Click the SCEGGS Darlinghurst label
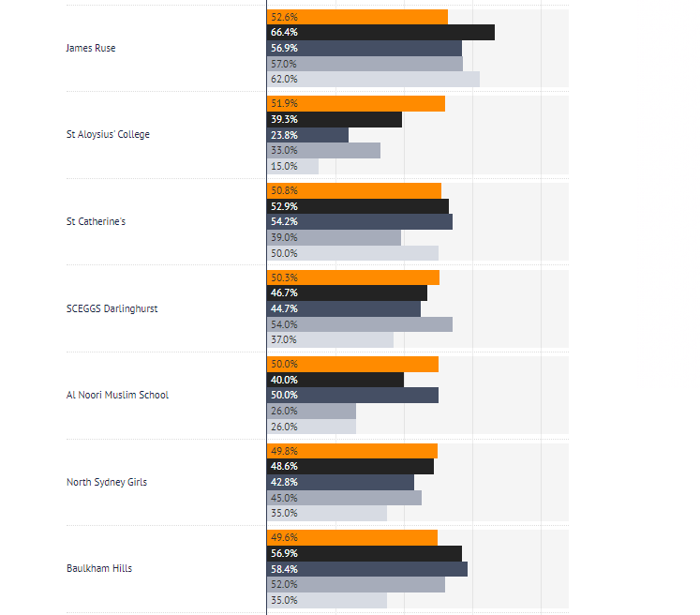The height and width of the screenshot is (615, 700). 112,308
